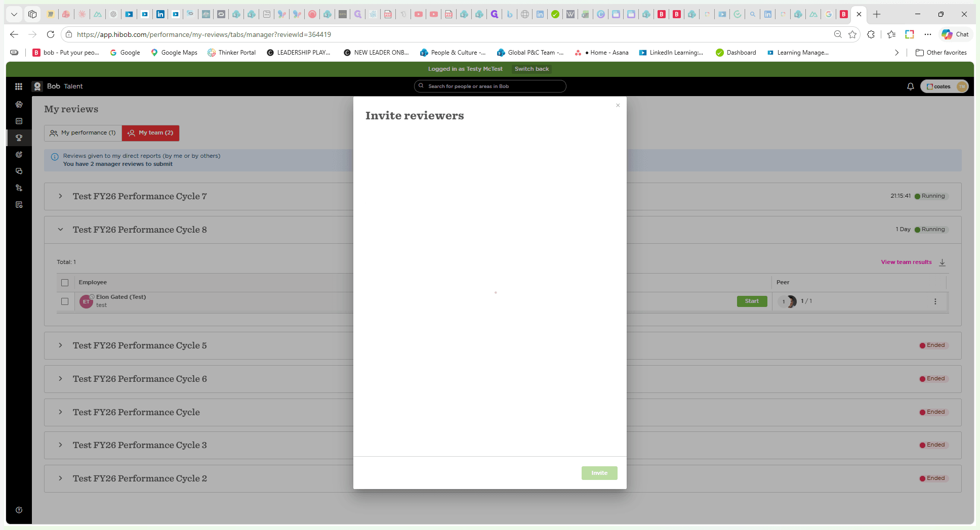Screen dimensions: 980x530
Task: Open View team results link
Action: coord(906,262)
